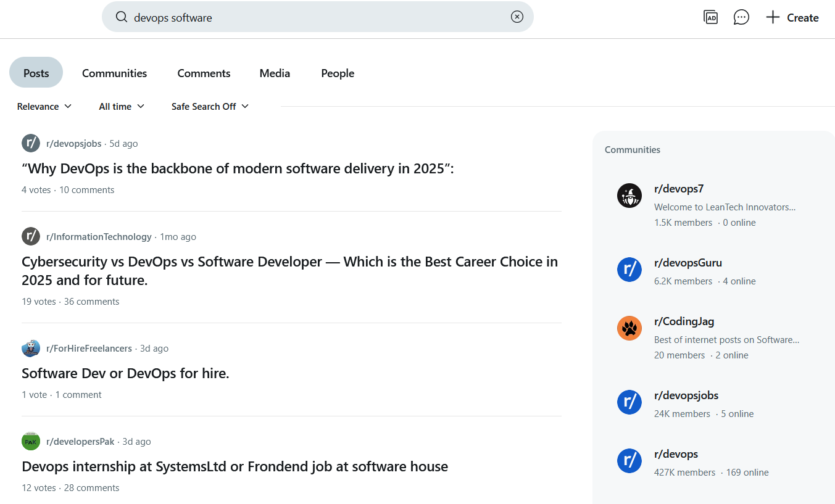
Task: Click the search field containing devops software
Action: pos(317,17)
